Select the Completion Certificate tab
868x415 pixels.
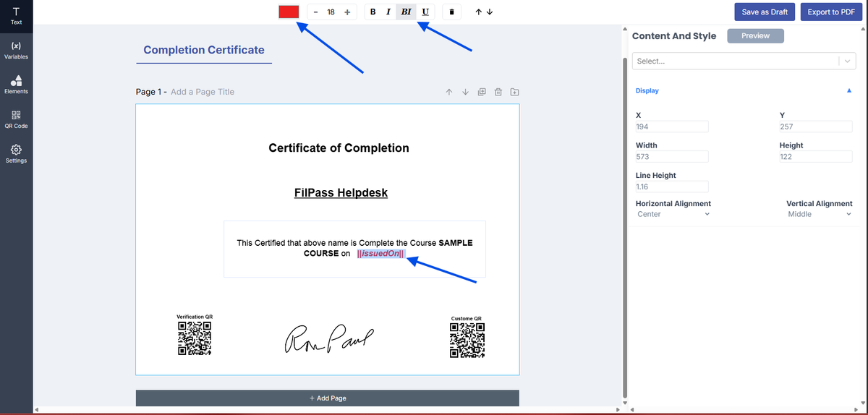pos(204,50)
